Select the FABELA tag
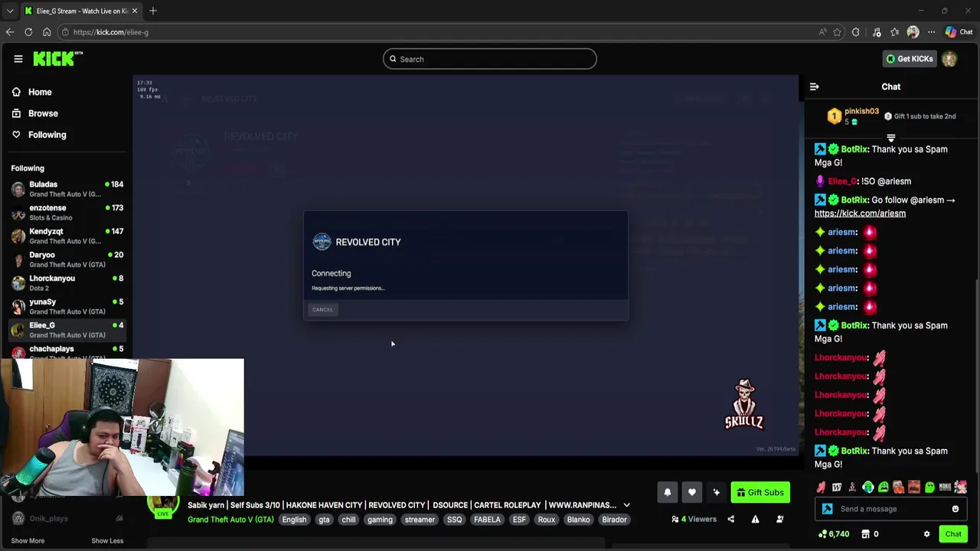The width and height of the screenshot is (980, 551). (487, 520)
